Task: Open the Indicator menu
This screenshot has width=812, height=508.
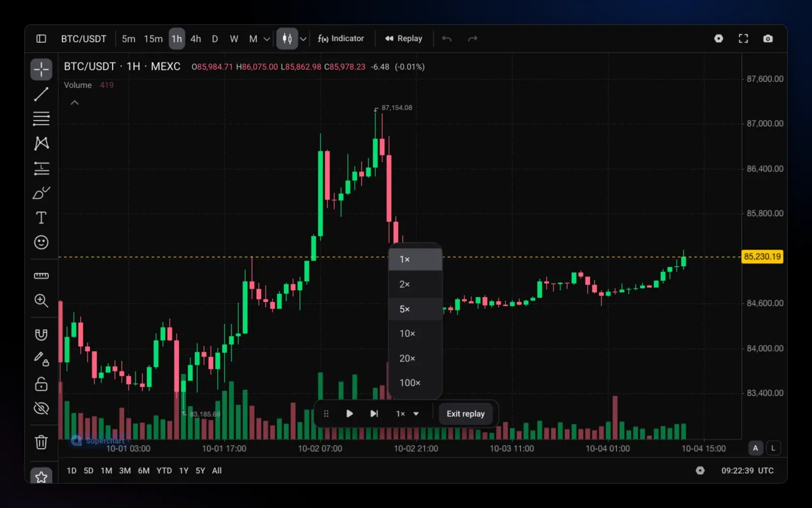Action: 341,39
